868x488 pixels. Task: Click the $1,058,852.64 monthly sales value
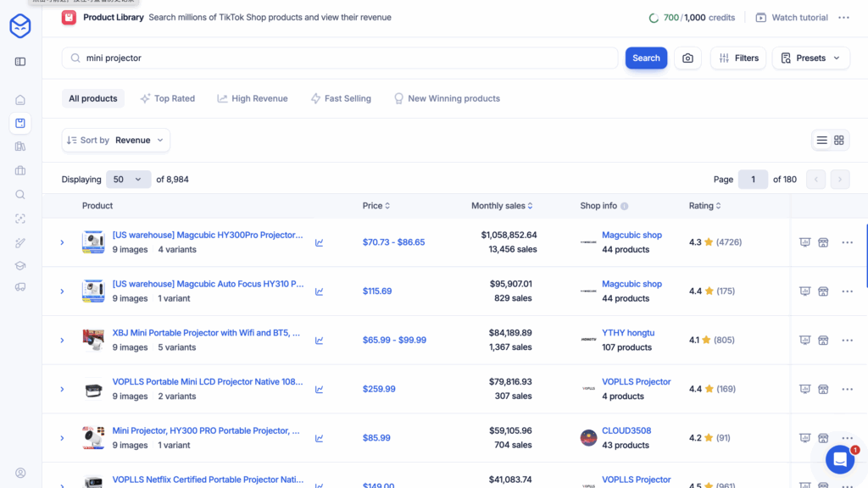coord(509,236)
